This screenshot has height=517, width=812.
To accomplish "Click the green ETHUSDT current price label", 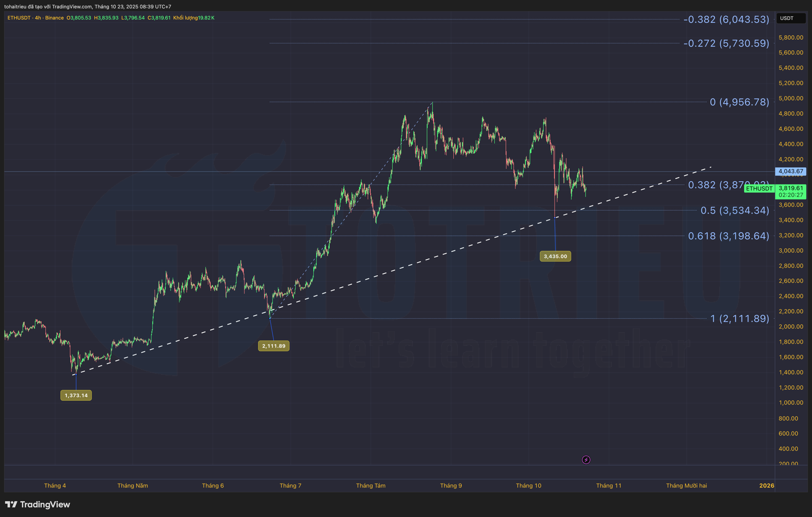I will coord(759,189).
